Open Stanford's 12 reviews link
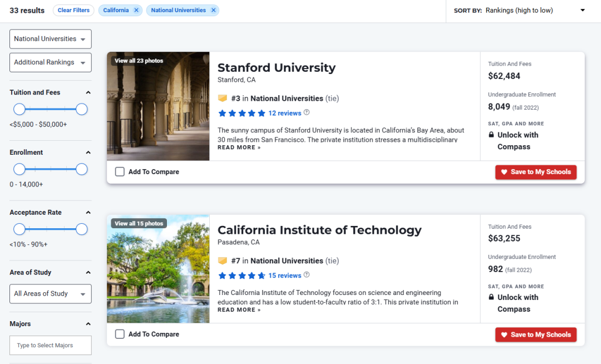The image size is (601, 364). coord(285,113)
